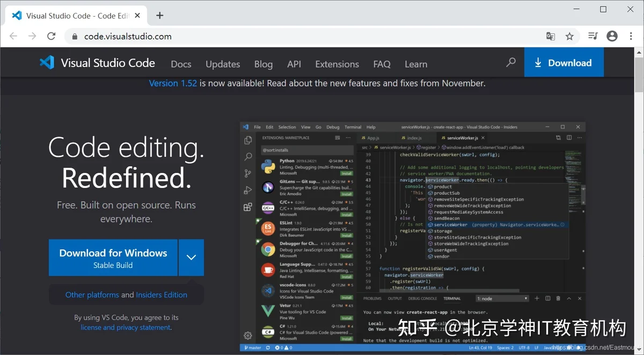This screenshot has width=644, height=355.
Task: Follow the Version 1.52 link
Action: [173, 83]
